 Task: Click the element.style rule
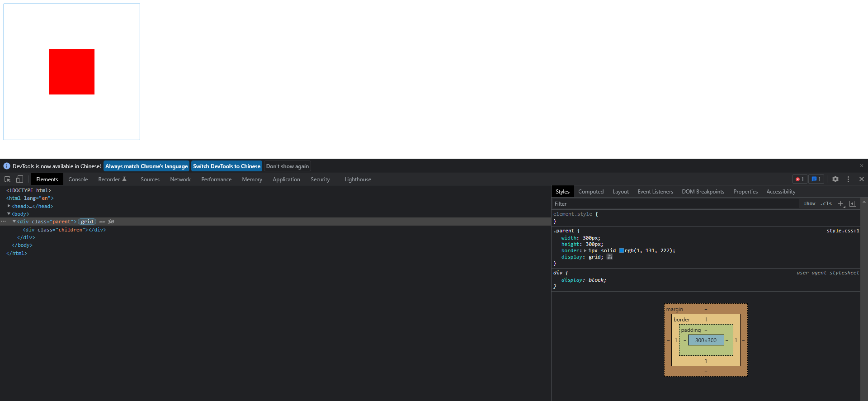(573, 214)
